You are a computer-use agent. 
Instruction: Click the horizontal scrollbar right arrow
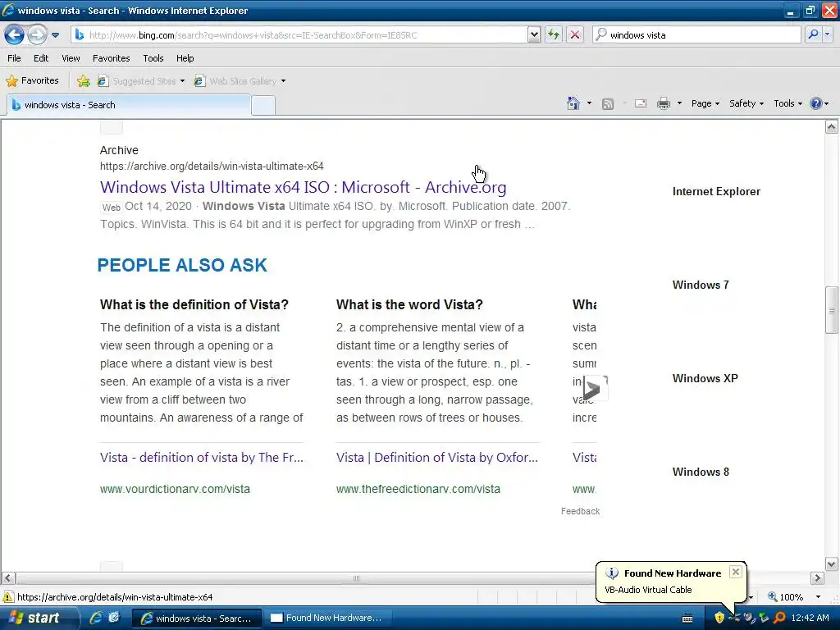point(817,578)
